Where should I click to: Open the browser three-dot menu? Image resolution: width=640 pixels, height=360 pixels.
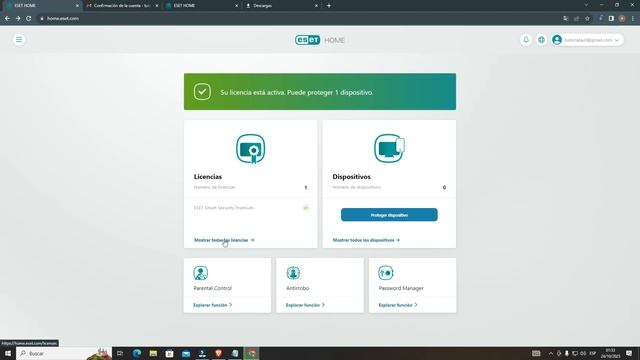(633, 18)
